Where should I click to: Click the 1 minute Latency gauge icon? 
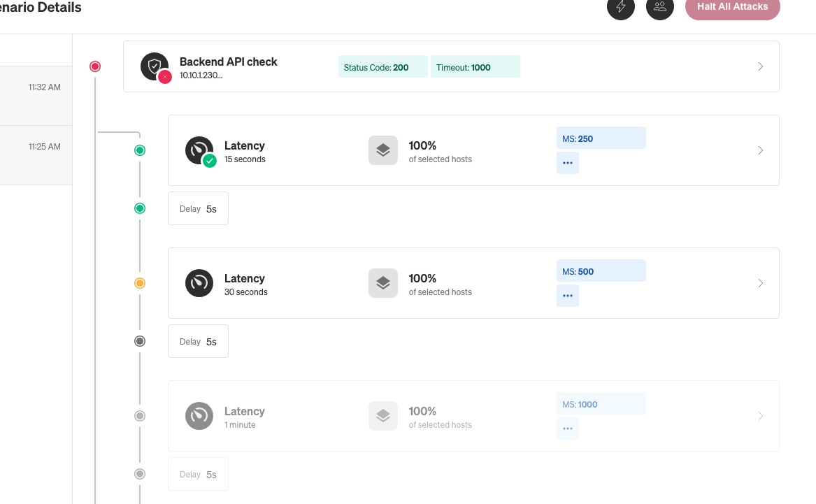(199, 416)
